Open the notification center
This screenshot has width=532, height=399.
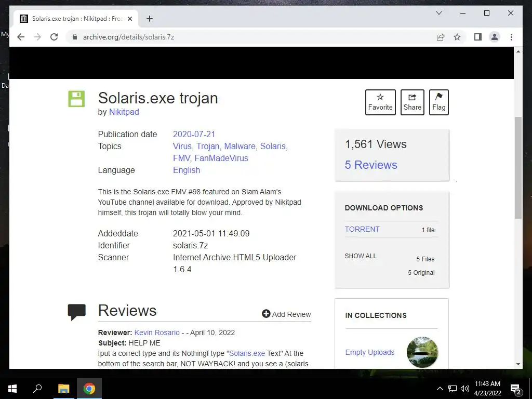[515, 389]
